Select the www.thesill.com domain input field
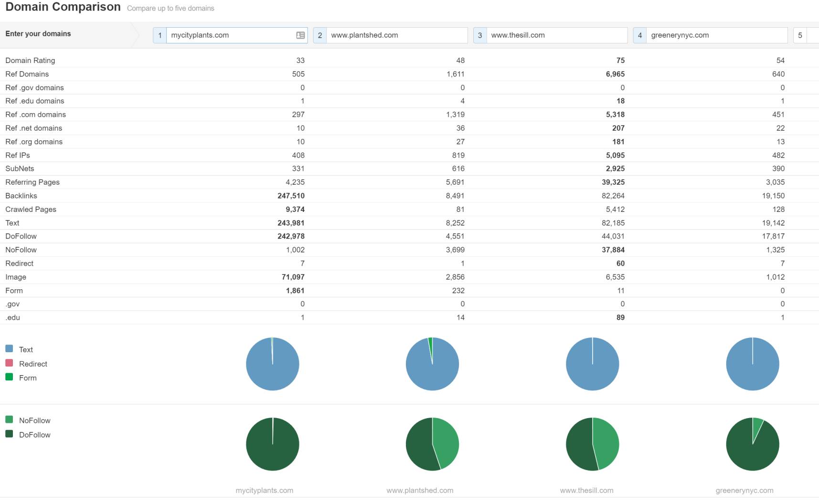 [x=557, y=35]
